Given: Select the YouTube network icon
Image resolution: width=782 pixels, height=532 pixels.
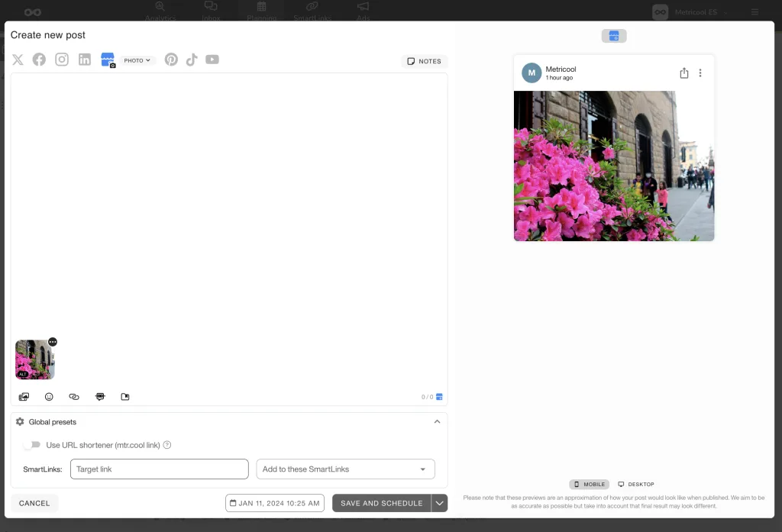Looking at the screenshot, I should point(212,60).
